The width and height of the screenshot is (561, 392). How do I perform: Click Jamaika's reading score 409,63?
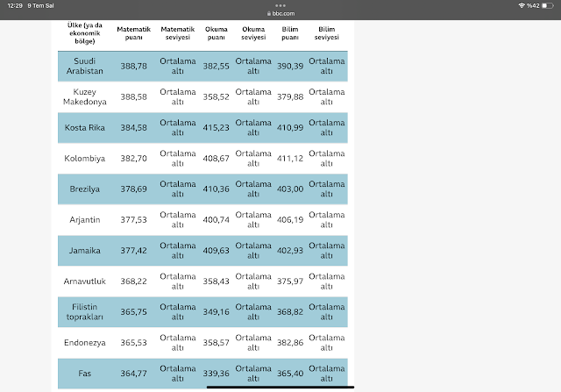[x=216, y=250]
